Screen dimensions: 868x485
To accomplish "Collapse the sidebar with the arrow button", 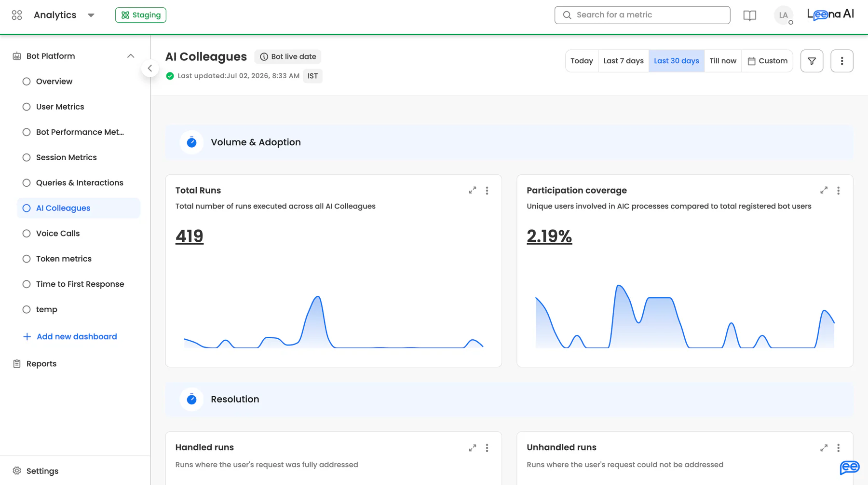I will pos(150,68).
